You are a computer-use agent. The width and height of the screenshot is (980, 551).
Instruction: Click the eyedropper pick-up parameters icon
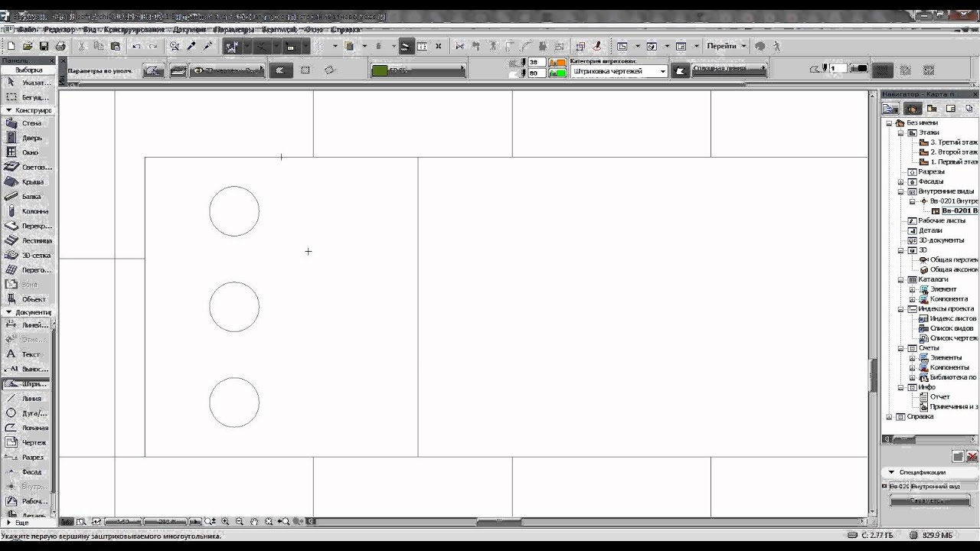click(191, 46)
